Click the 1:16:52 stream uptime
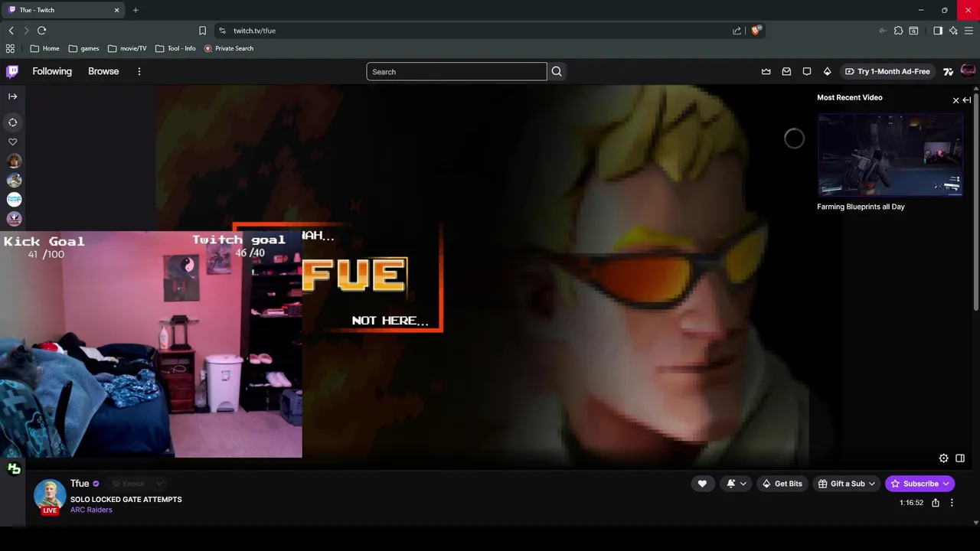Viewport: 980px width, 551px height. [x=911, y=503]
